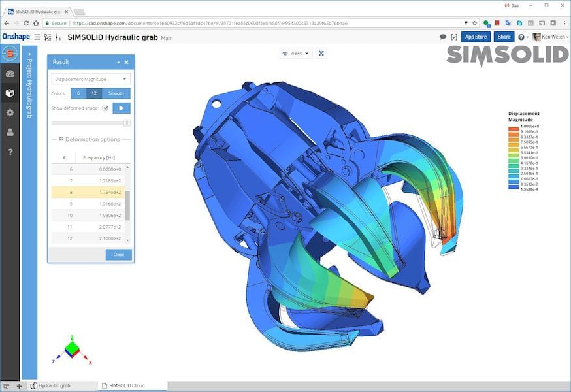Open the dashboard gauge icon in sidebar
Image resolution: width=571 pixels, height=392 pixels.
10,74
